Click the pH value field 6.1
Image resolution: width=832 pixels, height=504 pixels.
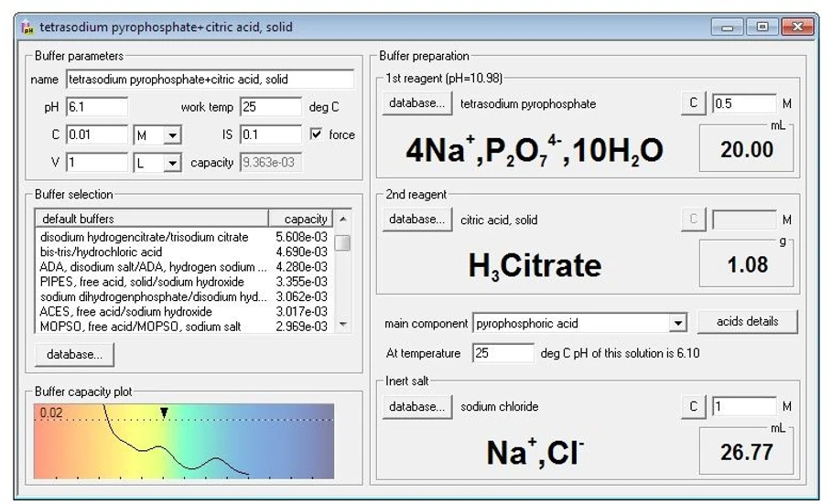[97, 107]
